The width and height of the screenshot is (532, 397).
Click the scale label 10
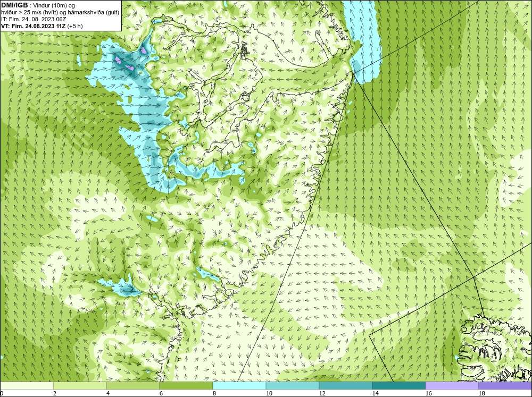pos(269,393)
